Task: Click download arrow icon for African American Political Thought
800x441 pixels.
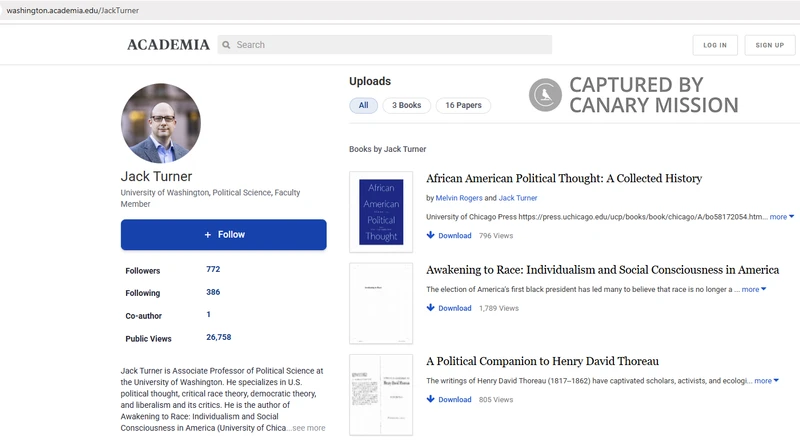Action: (430, 236)
